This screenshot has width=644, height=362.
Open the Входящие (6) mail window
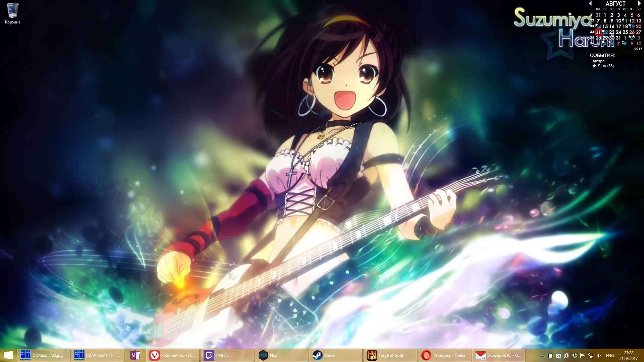tap(498, 355)
